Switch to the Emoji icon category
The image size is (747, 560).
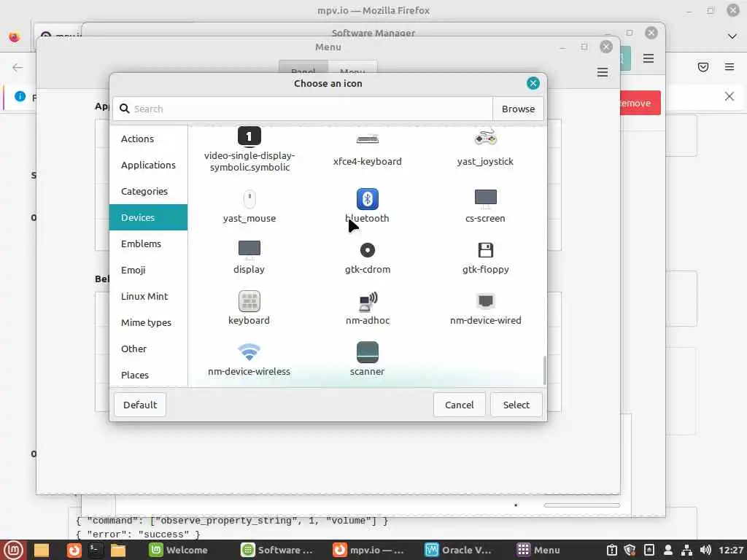click(x=148, y=270)
